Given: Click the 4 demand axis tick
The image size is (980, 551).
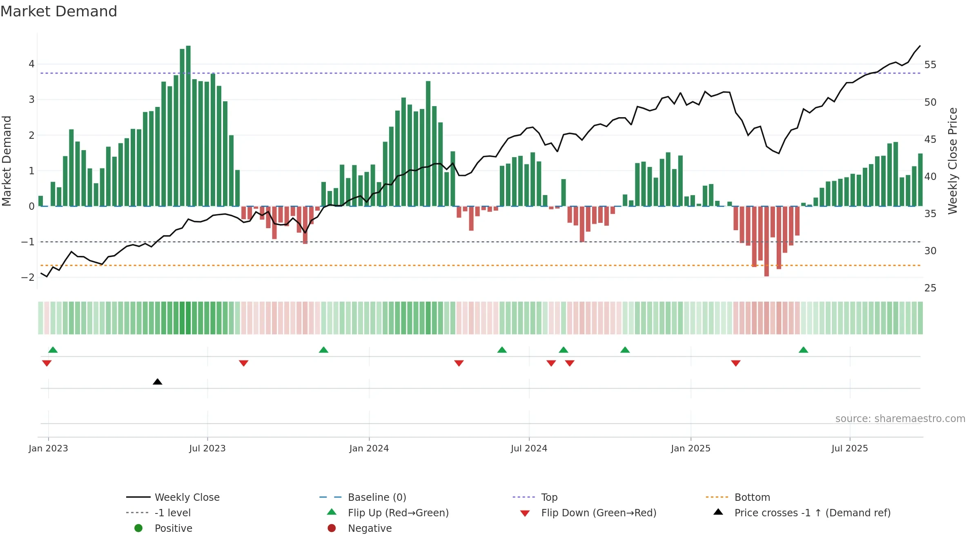Looking at the screenshot, I should [31, 64].
